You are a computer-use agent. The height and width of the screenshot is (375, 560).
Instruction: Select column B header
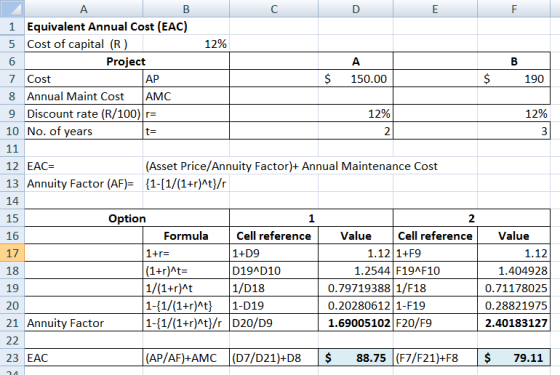(x=186, y=9)
